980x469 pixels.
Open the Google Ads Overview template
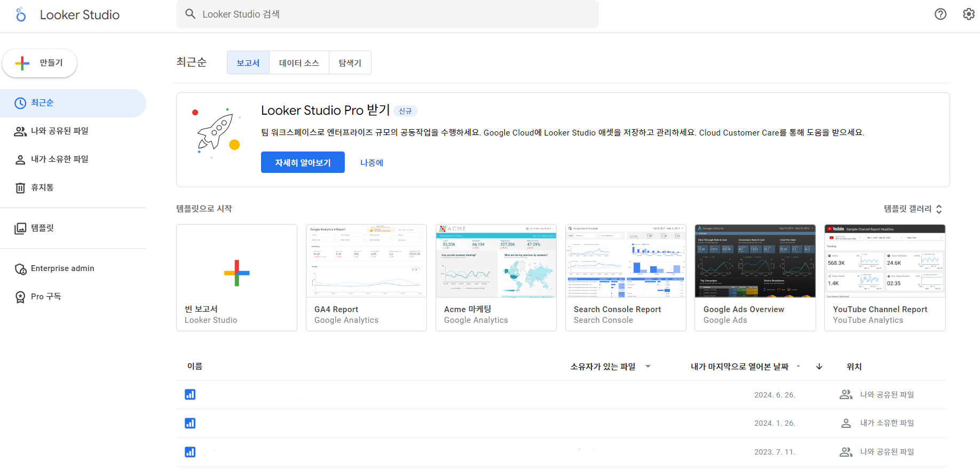pos(755,277)
